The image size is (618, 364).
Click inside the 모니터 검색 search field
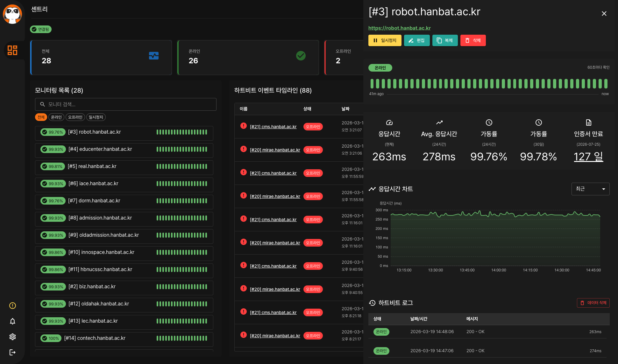tap(125, 104)
